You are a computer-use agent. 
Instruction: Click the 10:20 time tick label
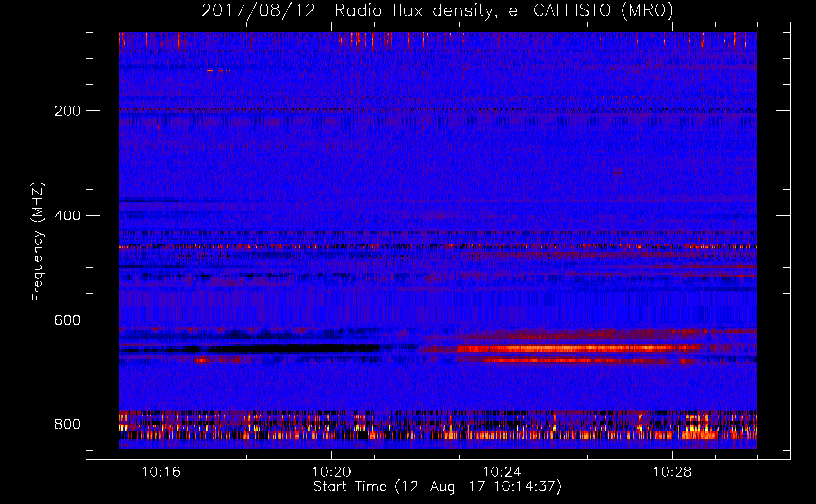pyautogui.click(x=331, y=472)
